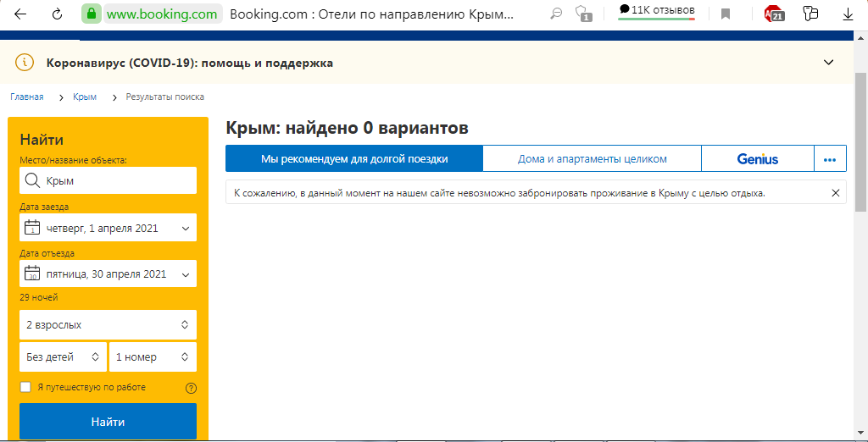Go to Крым breadcrumb link
This screenshot has width=868, height=442.
pyautogui.click(x=85, y=97)
